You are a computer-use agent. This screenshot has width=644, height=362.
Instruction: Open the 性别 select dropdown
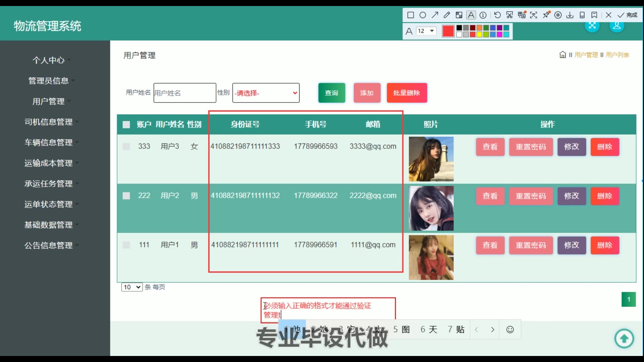pyautogui.click(x=266, y=93)
